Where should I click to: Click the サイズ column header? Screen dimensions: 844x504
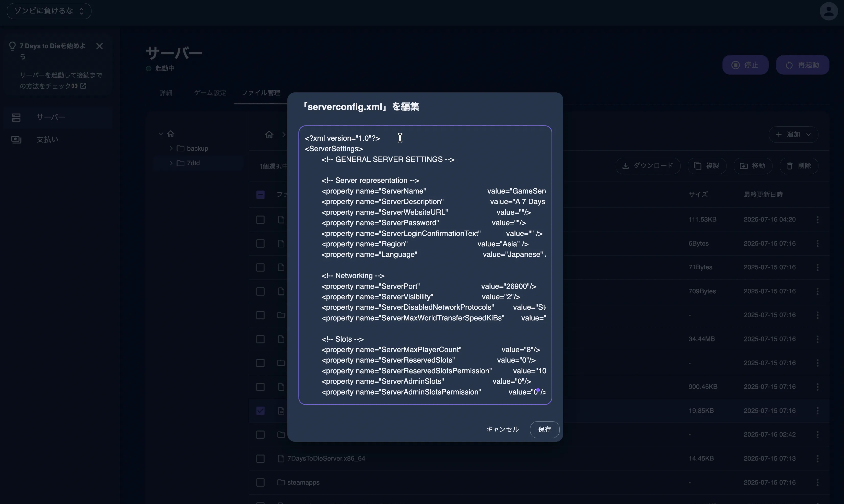click(698, 195)
